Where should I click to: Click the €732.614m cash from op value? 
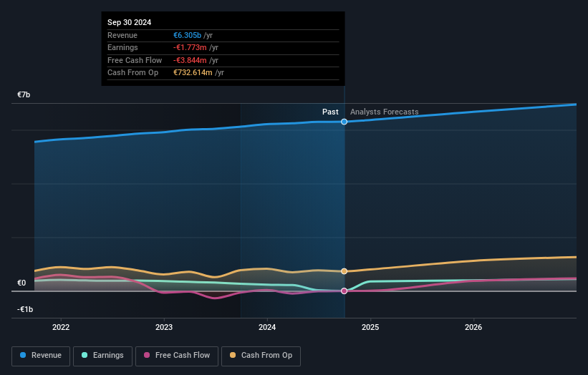tap(193, 73)
